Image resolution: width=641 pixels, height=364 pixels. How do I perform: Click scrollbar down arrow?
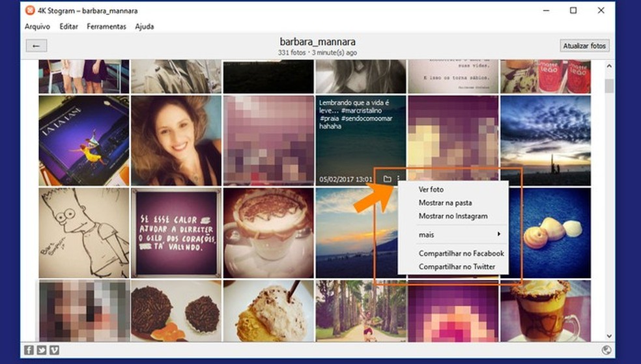point(609,336)
